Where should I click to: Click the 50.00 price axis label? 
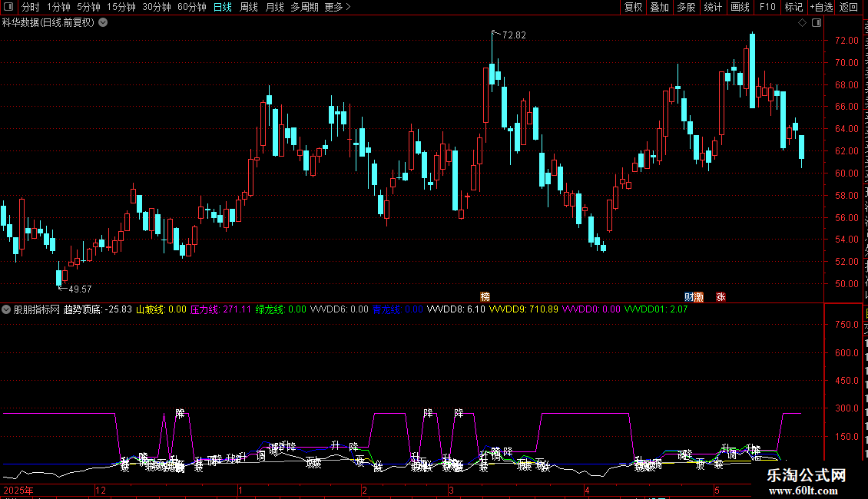[x=846, y=284]
